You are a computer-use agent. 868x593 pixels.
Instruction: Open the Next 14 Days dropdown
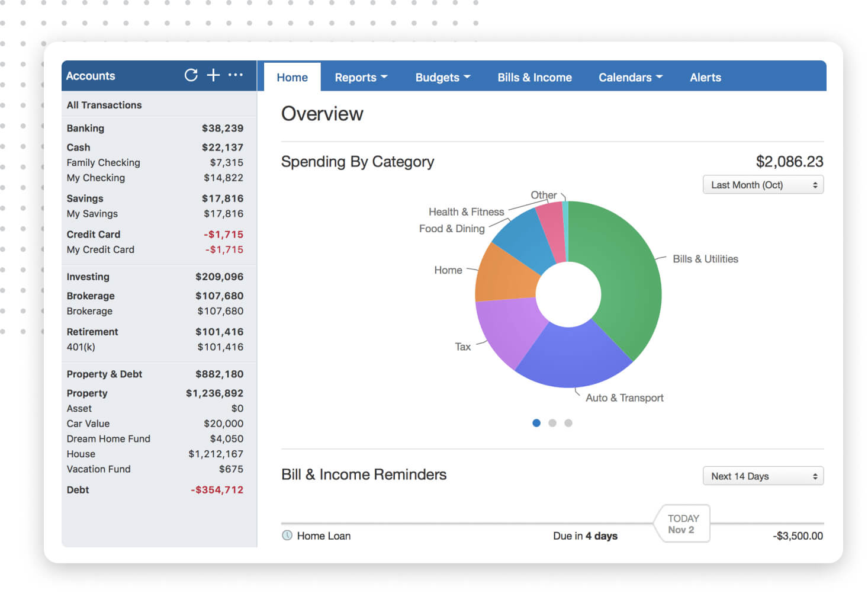[x=763, y=476]
